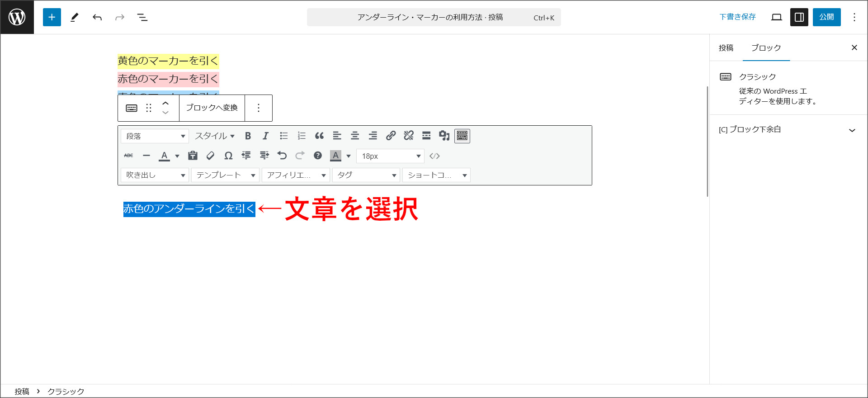Clear formatting with eraser icon
868x398 pixels.
point(211,156)
